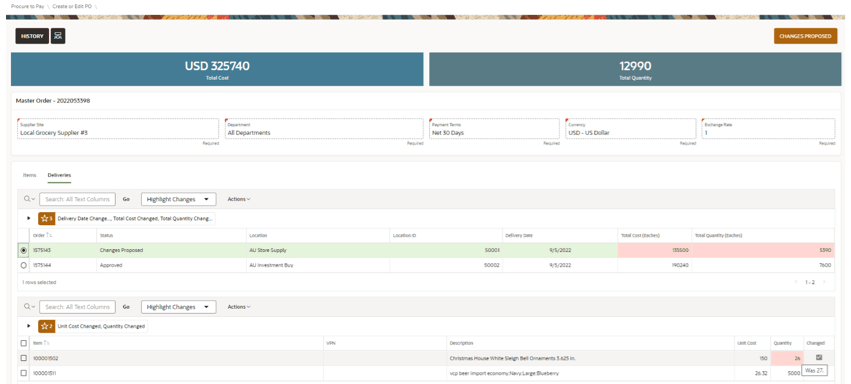851x384 pixels.
Task: Click the Master Order - 2022053398 heading
Action: [52, 100]
